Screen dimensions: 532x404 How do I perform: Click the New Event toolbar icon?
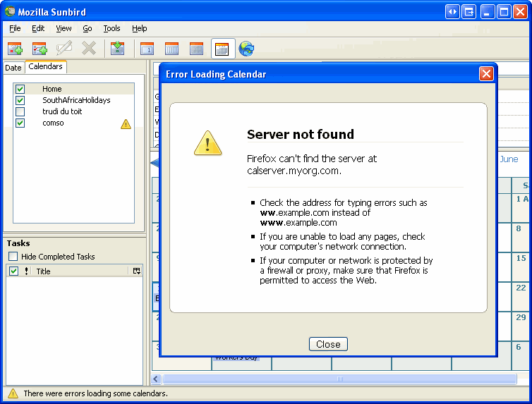pos(15,49)
